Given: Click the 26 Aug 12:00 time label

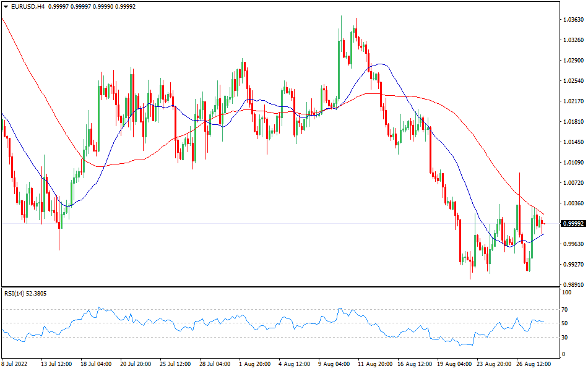Looking at the screenshot, I should tap(534, 365).
